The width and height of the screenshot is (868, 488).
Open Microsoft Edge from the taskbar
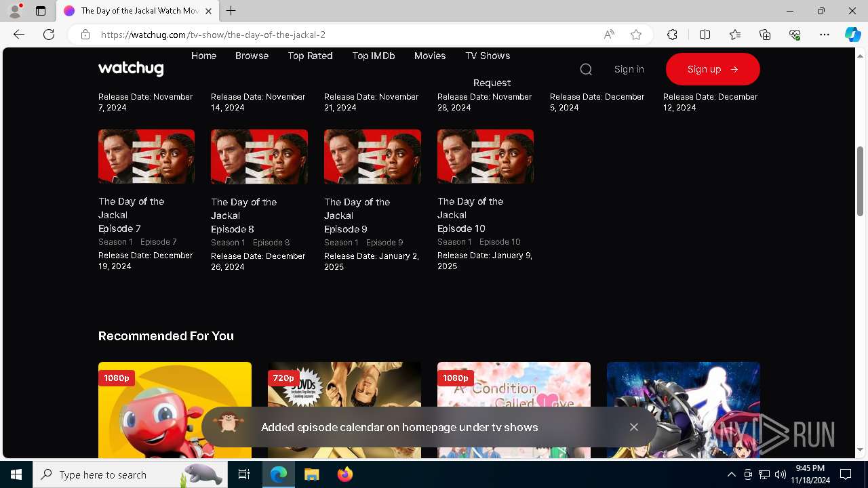(x=279, y=474)
